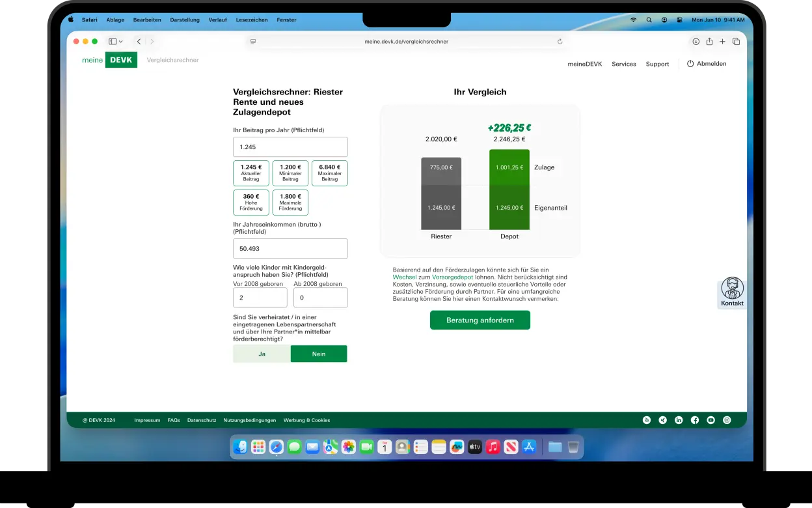
Task: Follow the Vorsorgedepot link
Action: coord(453,277)
